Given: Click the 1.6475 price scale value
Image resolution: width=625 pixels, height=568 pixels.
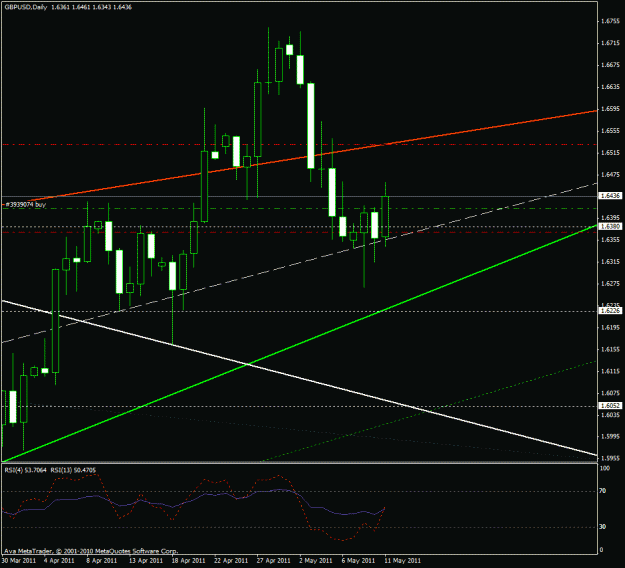Looking at the screenshot, I should pos(611,175).
